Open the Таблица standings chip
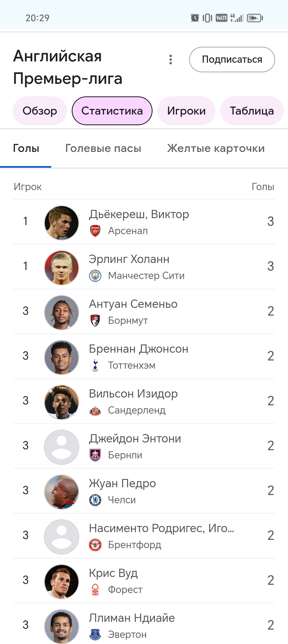 pyautogui.click(x=252, y=111)
